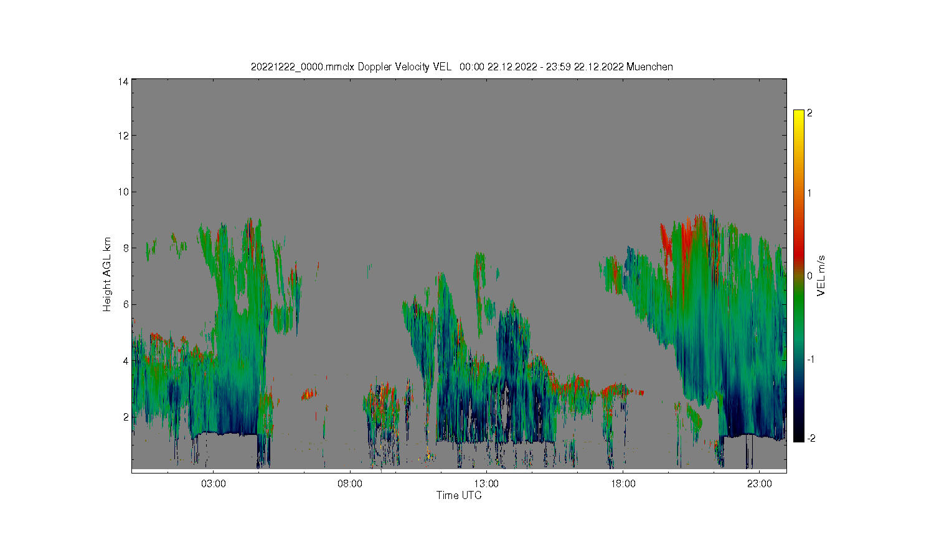Click the colorbar tick label '-1'

pos(811,359)
